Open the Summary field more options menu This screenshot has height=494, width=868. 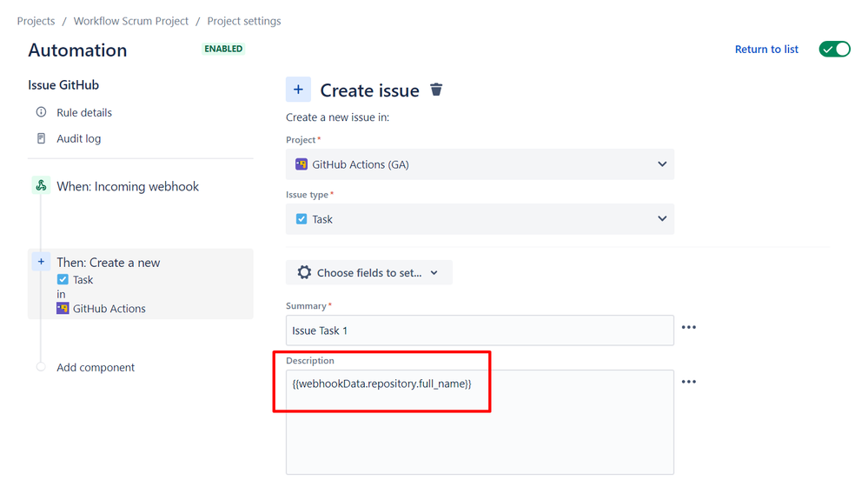[x=689, y=327]
